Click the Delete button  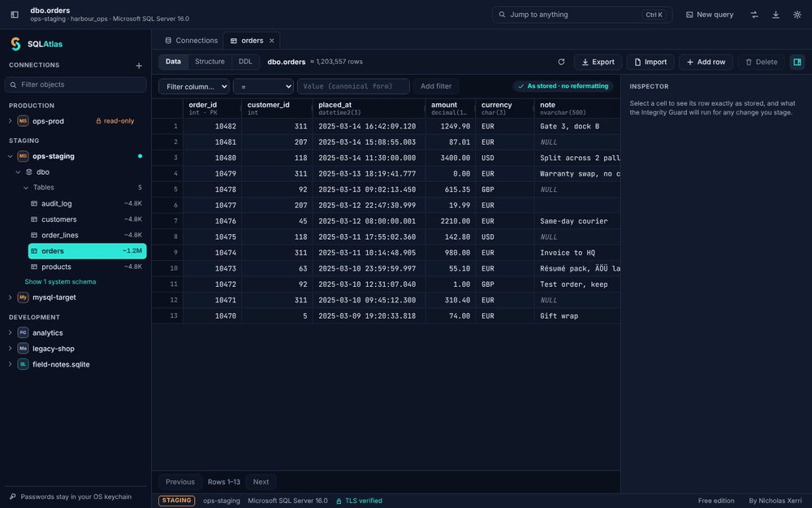762,62
